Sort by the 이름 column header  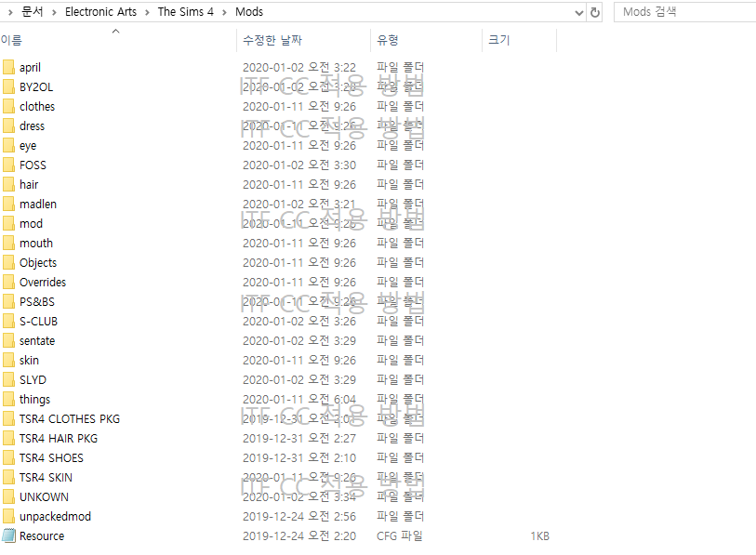click(11, 41)
